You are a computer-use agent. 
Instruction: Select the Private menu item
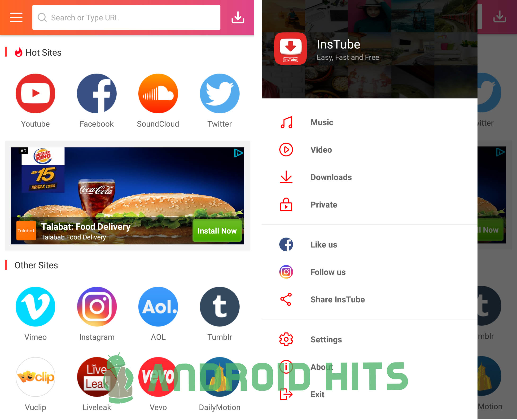[x=324, y=204]
